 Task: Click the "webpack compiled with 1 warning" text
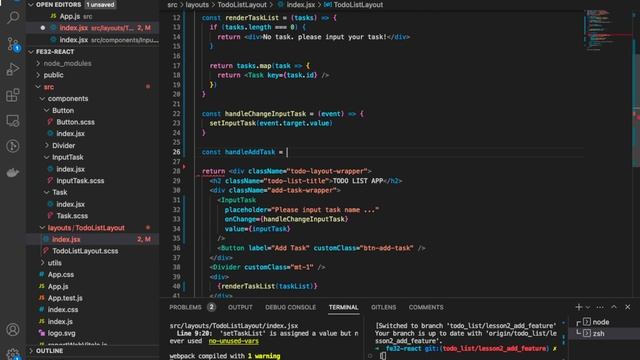[x=225, y=356]
